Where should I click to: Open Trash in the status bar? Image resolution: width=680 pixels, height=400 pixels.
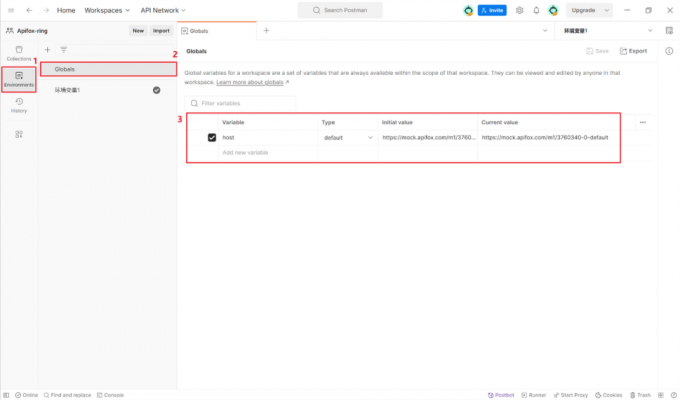point(640,395)
